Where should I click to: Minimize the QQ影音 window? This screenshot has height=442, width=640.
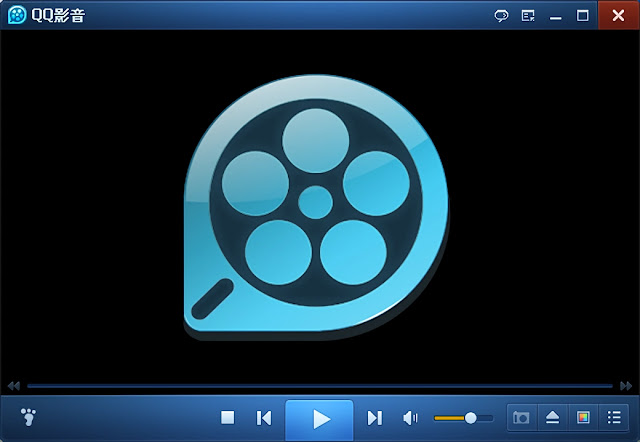click(x=556, y=18)
